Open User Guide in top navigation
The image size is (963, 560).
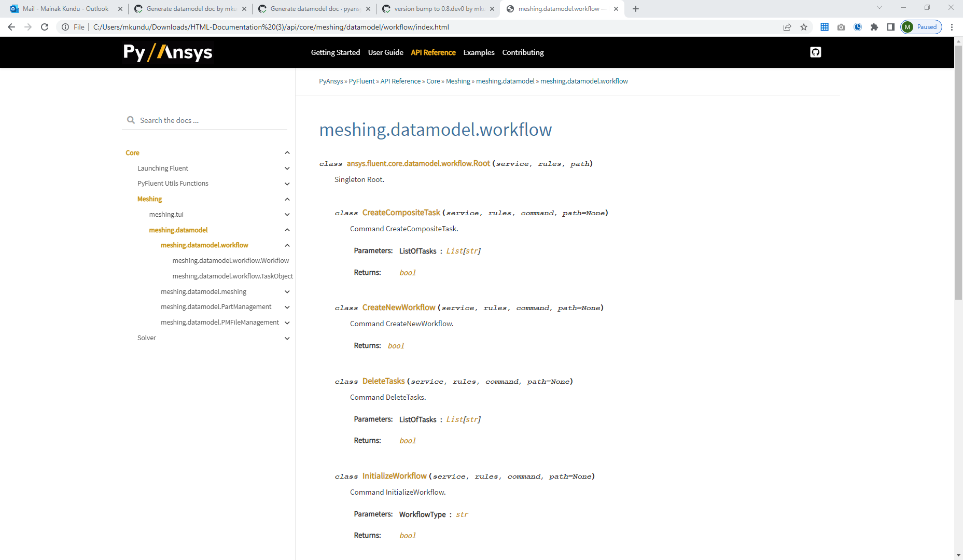tap(385, 52)
